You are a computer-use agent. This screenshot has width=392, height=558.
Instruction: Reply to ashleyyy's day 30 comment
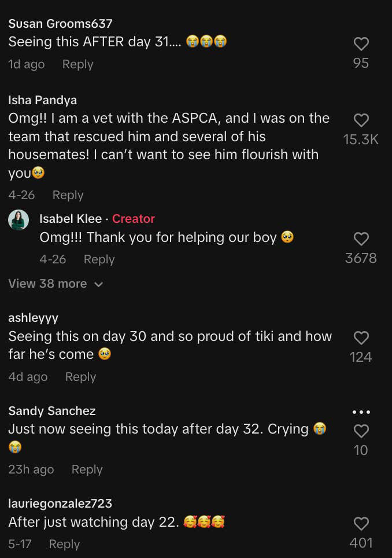80,377
